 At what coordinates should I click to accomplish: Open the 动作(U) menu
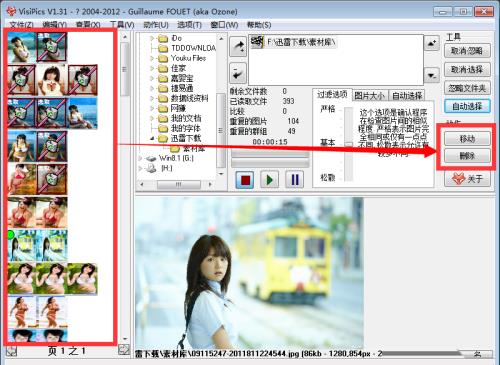tap(156, 25)
